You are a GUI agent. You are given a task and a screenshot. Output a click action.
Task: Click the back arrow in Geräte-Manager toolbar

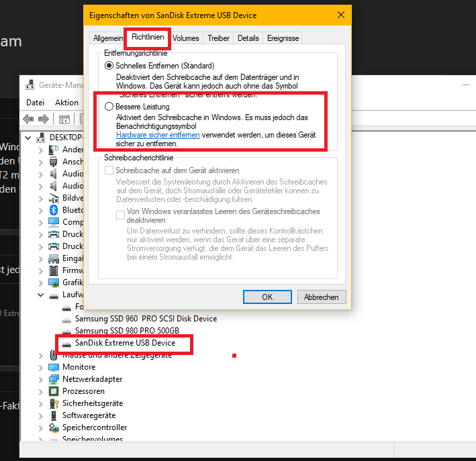28,119
